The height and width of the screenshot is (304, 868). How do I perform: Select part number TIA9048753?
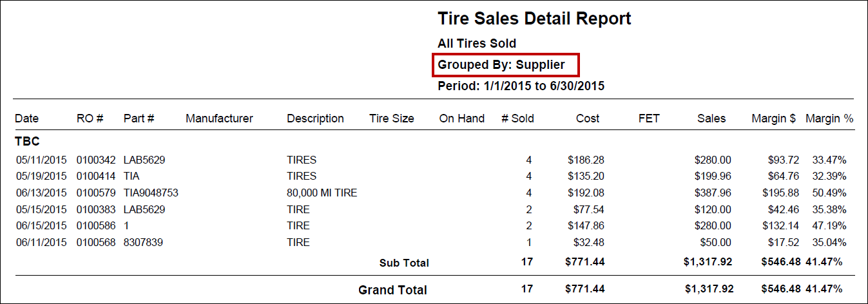coord(151,193)
